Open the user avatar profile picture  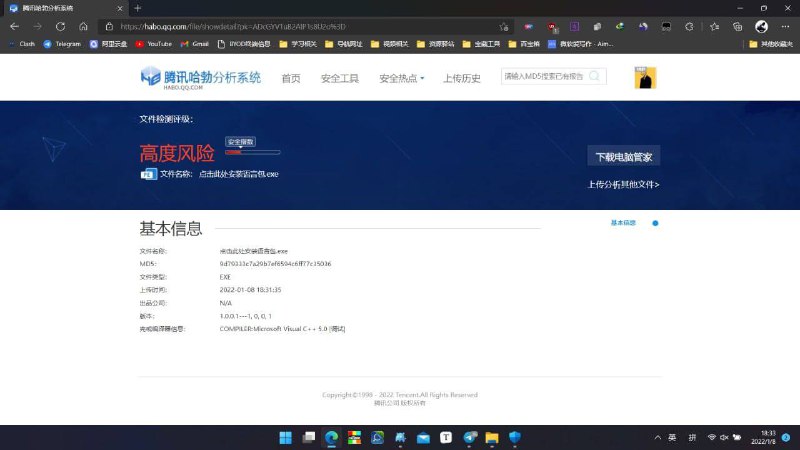(x=645, y=78)
